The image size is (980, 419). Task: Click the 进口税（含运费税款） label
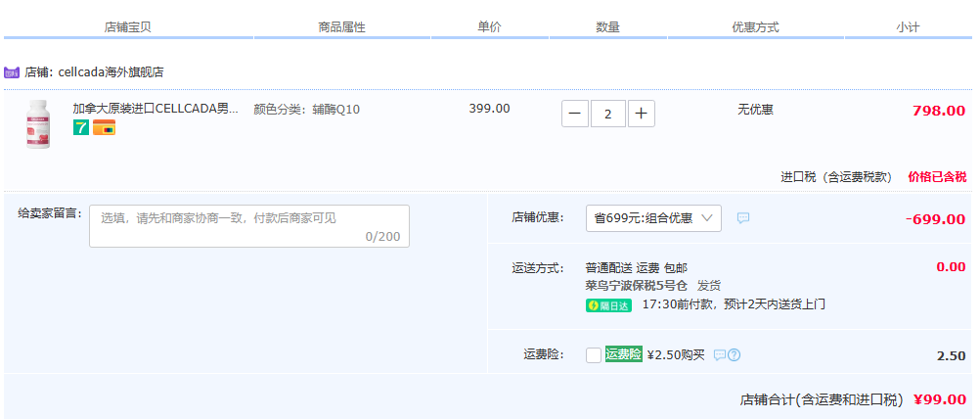pos(836,177)
